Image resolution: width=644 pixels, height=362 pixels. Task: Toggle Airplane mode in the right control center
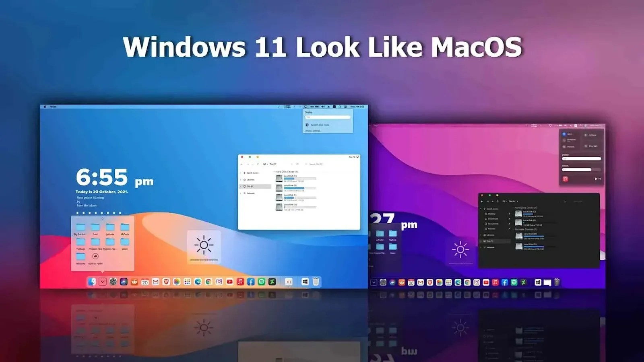[x=586, y=135]
